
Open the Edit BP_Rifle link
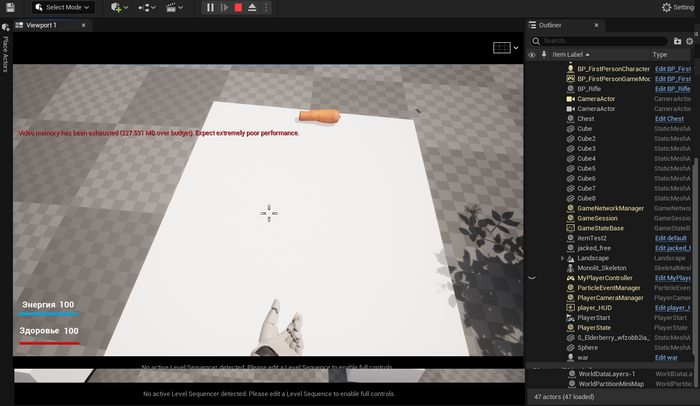tap(672, 89)
